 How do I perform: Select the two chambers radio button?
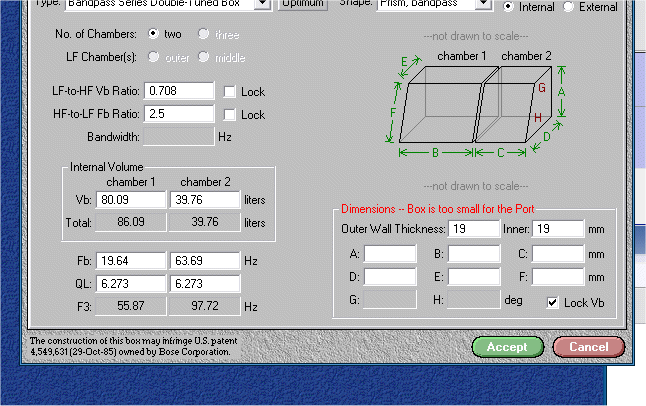pos(153,34)
